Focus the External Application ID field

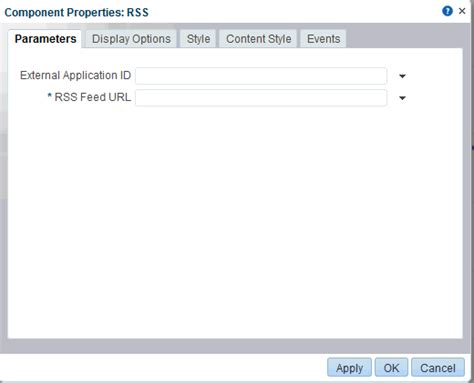point(261,76)
